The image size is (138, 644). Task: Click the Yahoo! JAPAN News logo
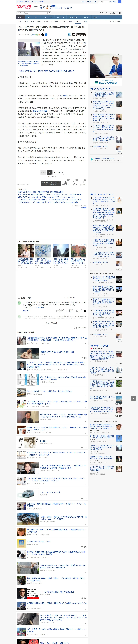27,7
